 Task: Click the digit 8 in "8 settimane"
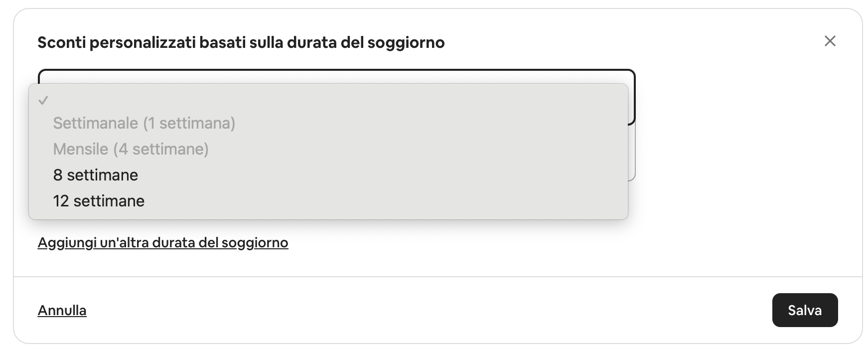pyautogui.click(x=58, y=175)
